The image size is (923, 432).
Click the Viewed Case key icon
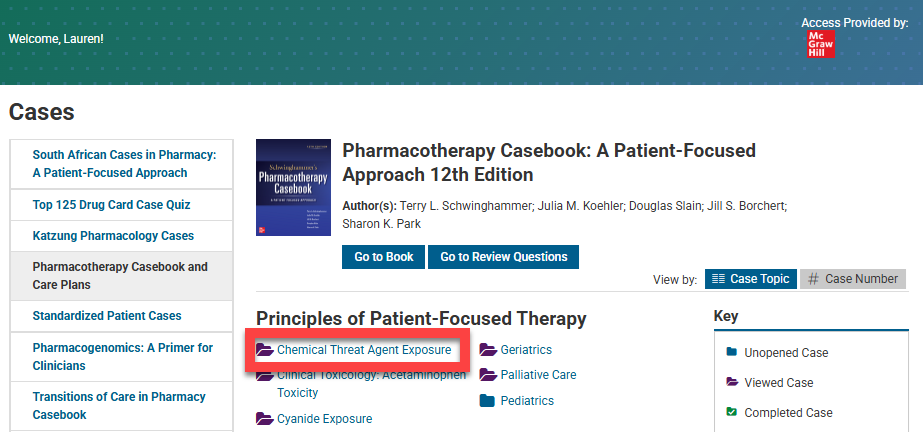coord(732,382)
